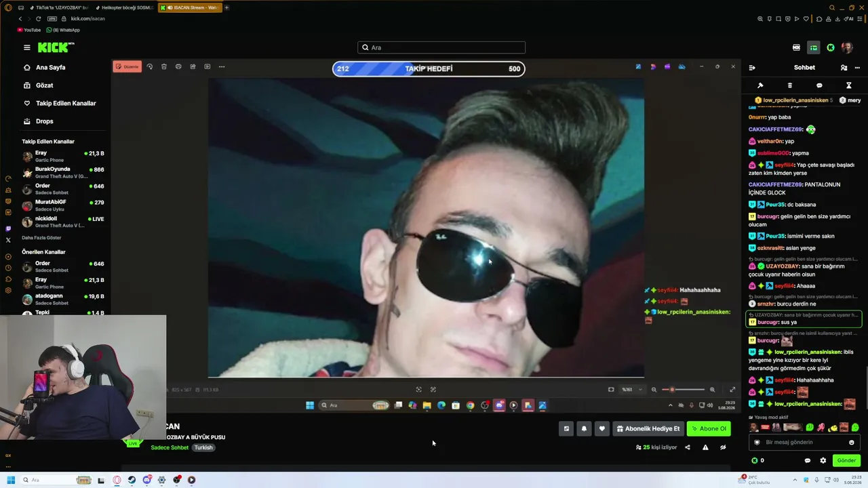Click the hourglass slow-mode icon in chat
The width and height of the screenshot is (868, 488).
click(848, 85)
